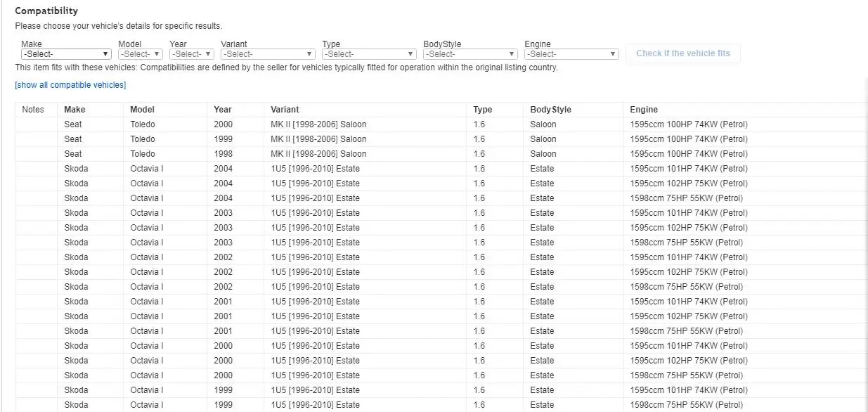
Task: Click the Variant cell in the 1998 Toledo row
Action: [x=318, y=154]
